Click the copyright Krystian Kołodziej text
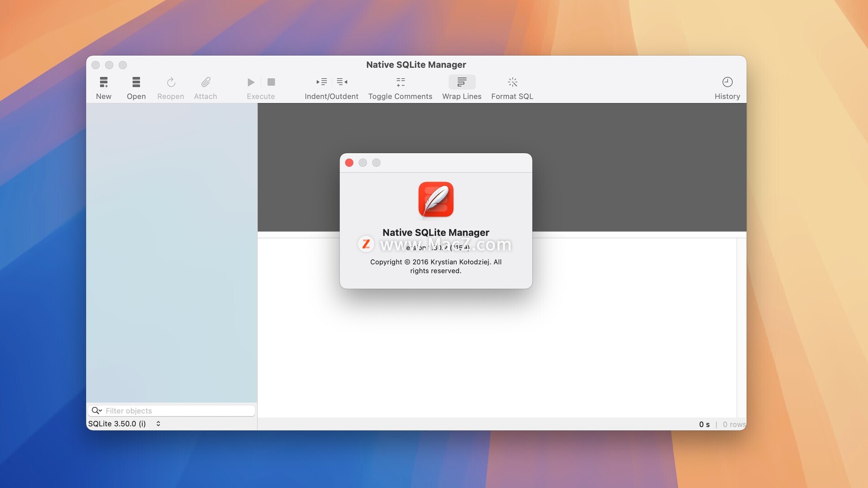 (436, 266)
